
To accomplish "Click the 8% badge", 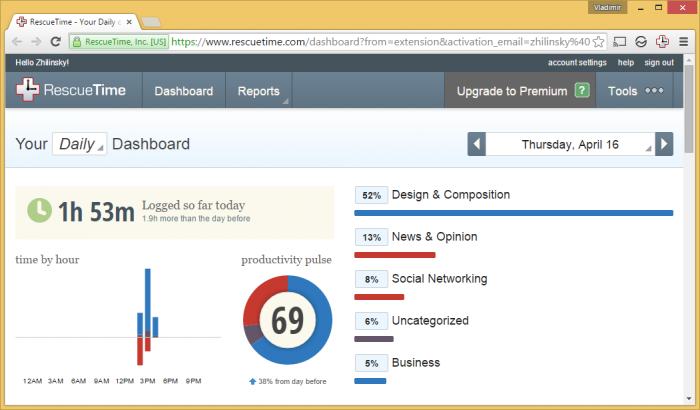I will pos(371,279).
